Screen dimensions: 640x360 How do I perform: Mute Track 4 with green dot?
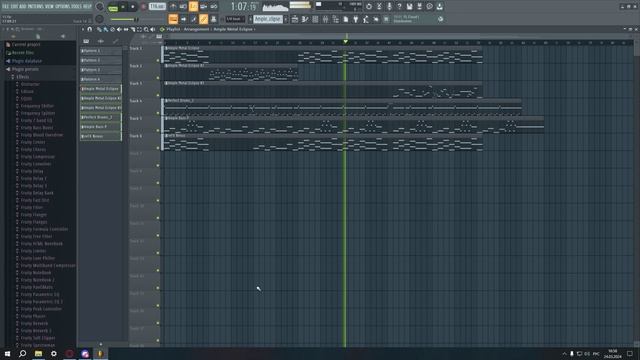click(158, 113)
